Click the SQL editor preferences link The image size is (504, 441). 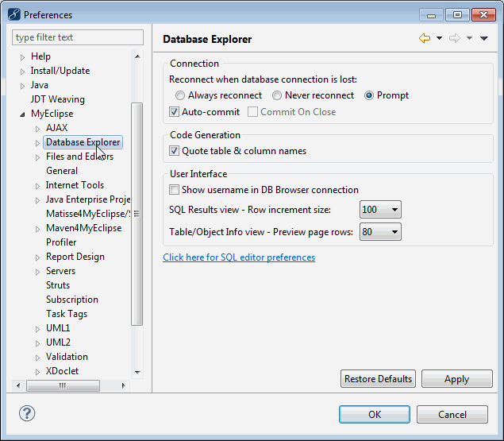239,257
